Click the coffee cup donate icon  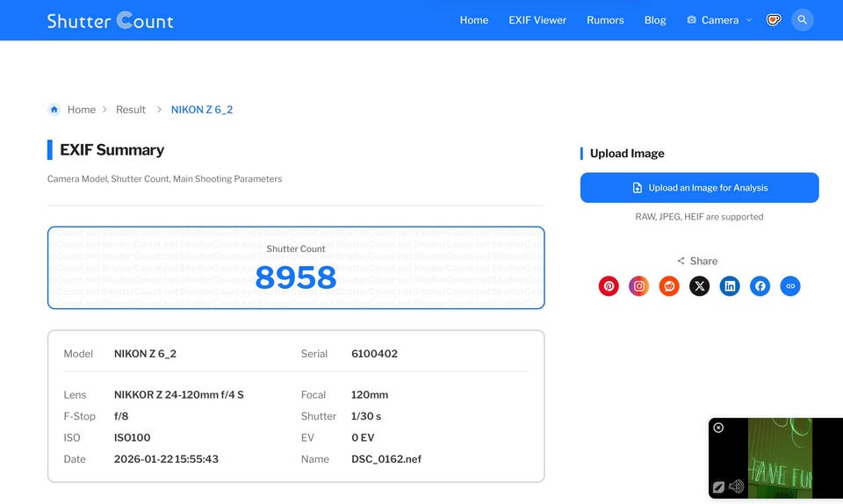[774, 20]
